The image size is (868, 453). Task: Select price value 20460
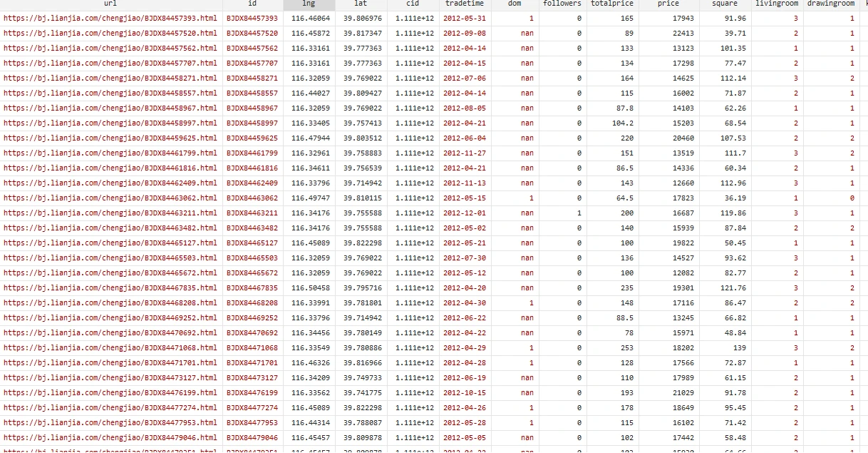coord(683,138)
